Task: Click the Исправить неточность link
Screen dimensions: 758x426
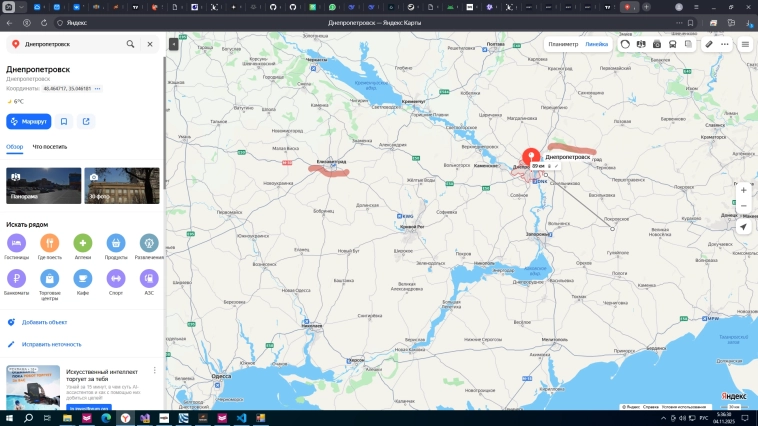Action: (52, 344)
